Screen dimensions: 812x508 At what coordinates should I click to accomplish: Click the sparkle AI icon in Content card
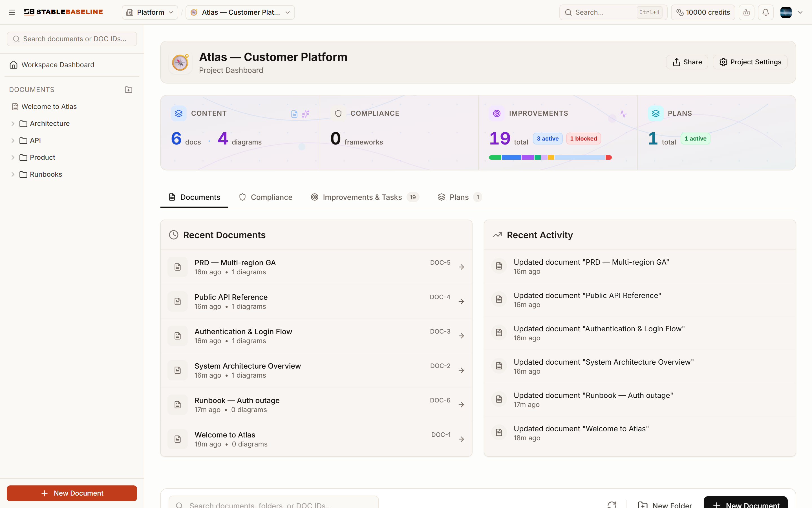point(305,114)
